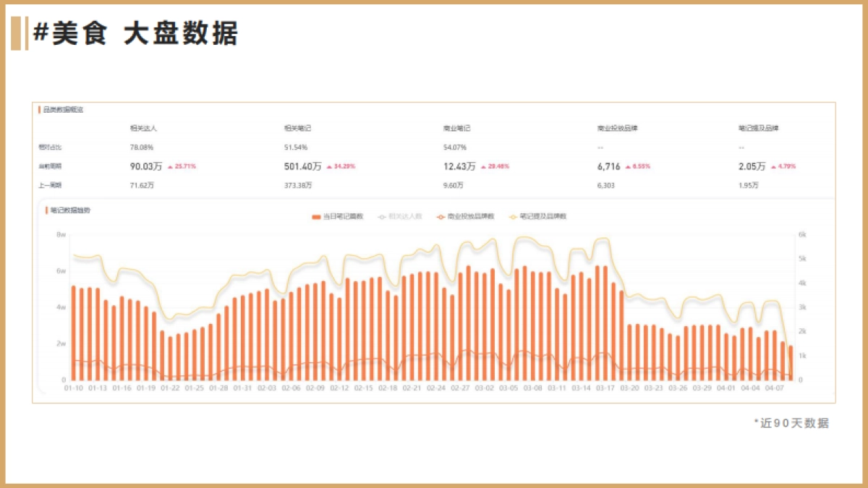
Task: Click the 501.40万 current period value
Action: pos(304,165)
